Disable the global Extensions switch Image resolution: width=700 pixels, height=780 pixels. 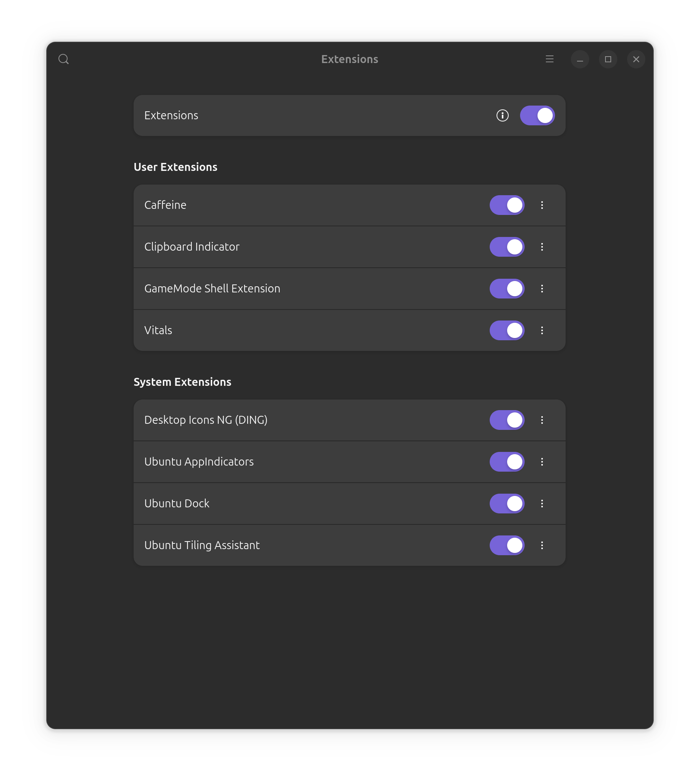(x=537, y=115)
